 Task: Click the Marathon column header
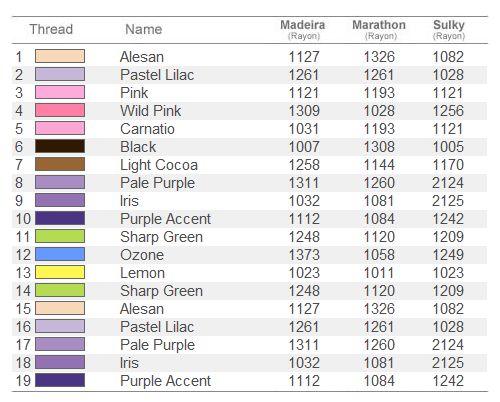coord(379,29)
